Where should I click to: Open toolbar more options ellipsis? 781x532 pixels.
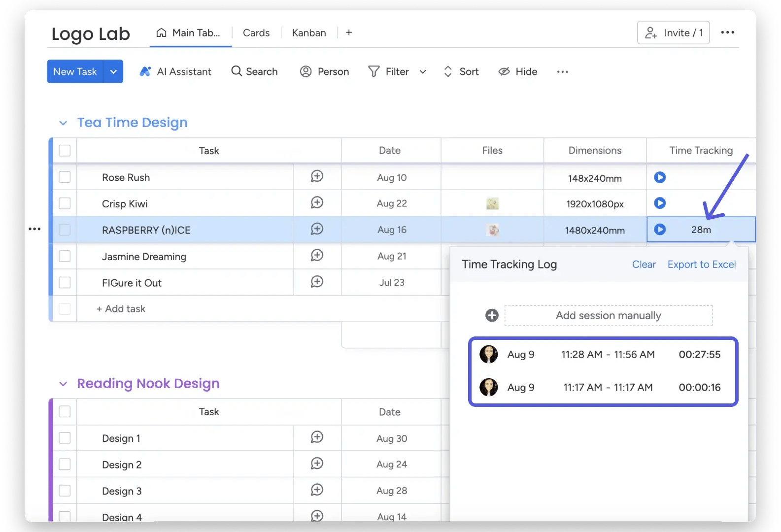(x=562, y=71)
